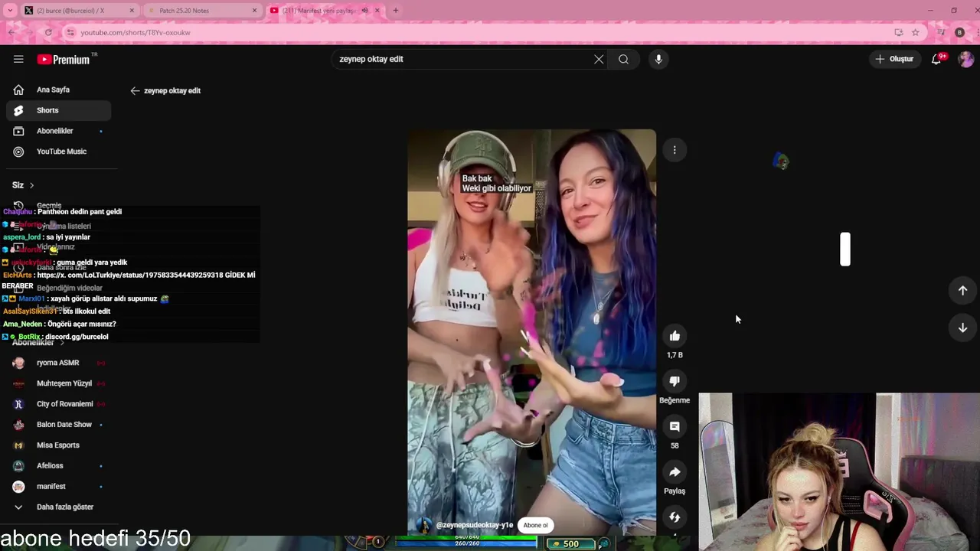The width and height of the screenshot is (980, 551).
Task: Go to the previous short with up arrow
Action: tap(962, 290)
